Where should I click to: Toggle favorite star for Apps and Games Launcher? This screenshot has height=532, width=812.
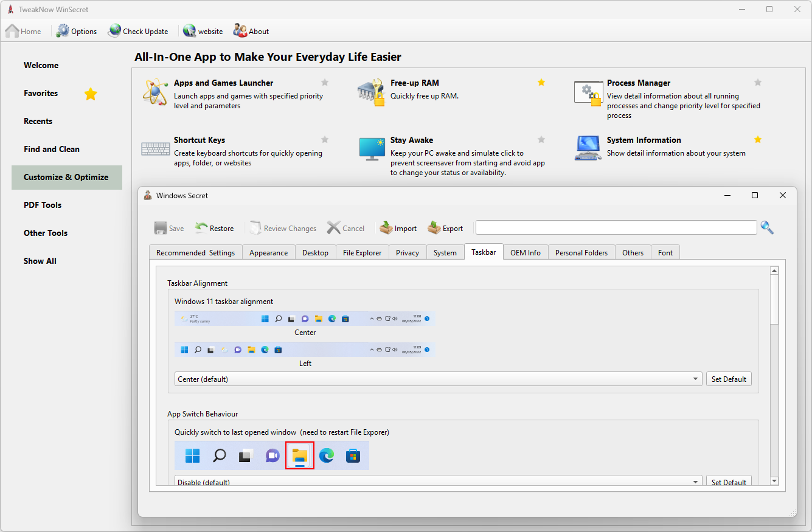click(325, 83)
